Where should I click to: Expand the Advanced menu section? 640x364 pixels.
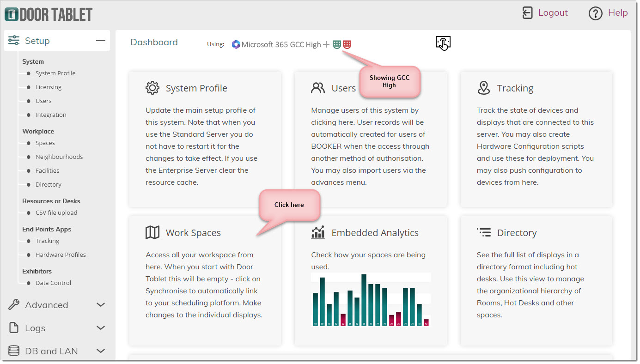click(x=100, y=305)
